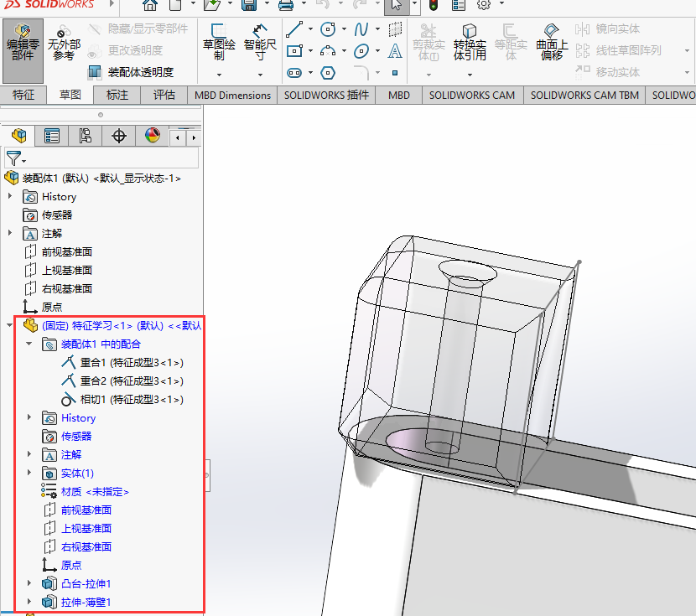This screenshot has width=696, height=616.
Task: Click the Select cursor tool
Action: coord(397,5)
